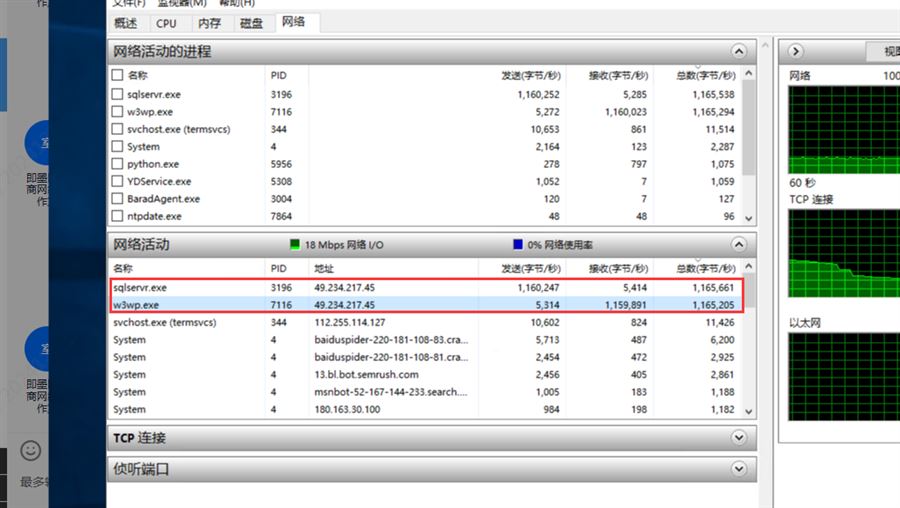This screenshot has height=508, width=900.
Task: Click the green network I/O indicator square
Action: pos(295,244)
